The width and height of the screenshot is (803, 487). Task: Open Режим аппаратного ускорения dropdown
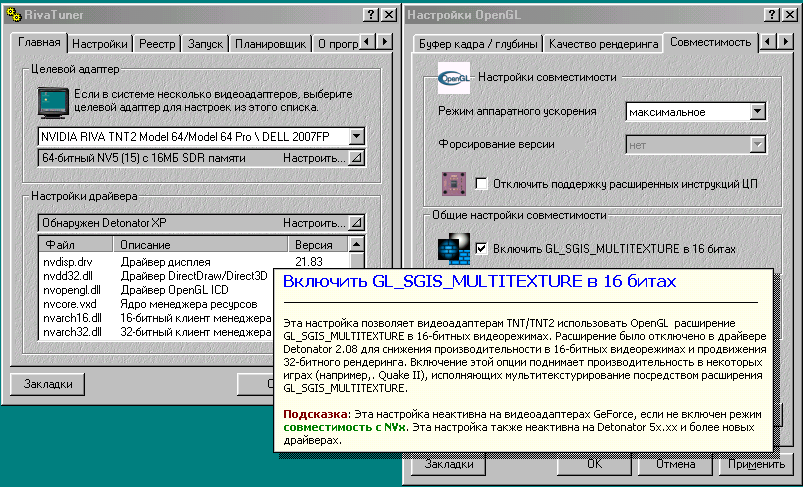coord(757,112)
